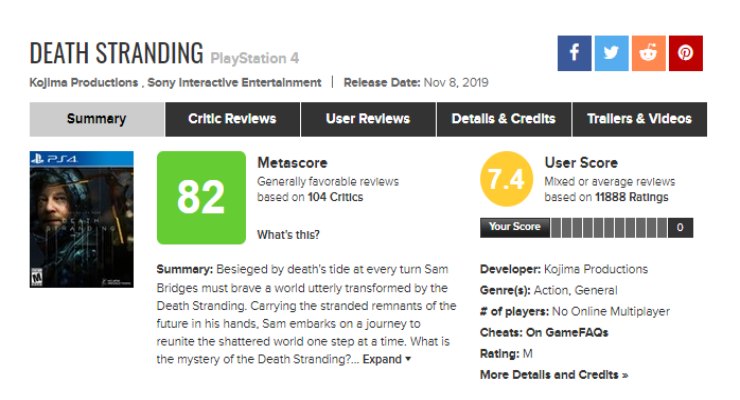Viewport: 740px width, 400px height.
Task: Open the 104 Critics reviews link
Action: (335, 198)
